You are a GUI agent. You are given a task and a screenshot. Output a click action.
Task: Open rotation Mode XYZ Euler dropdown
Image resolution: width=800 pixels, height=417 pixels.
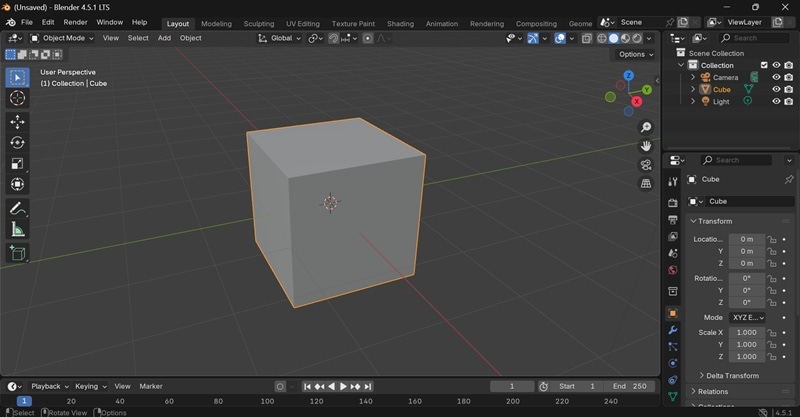[x=747, y=317]
